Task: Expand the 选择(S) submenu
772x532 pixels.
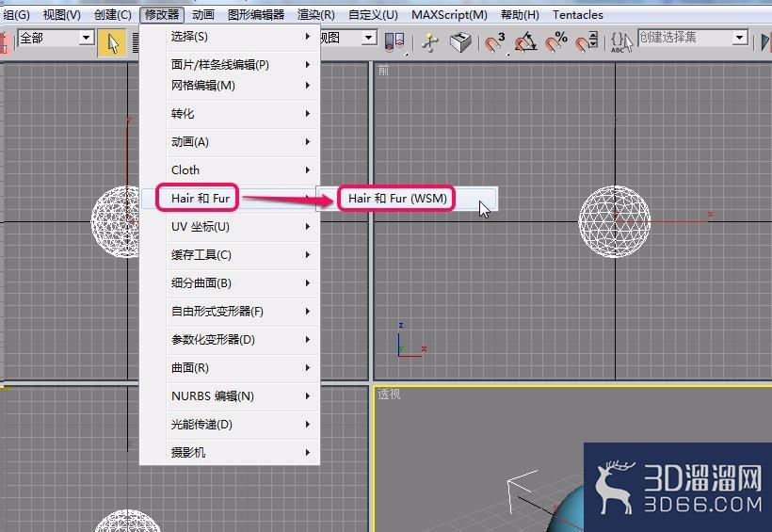Action: tap(230, 37)
